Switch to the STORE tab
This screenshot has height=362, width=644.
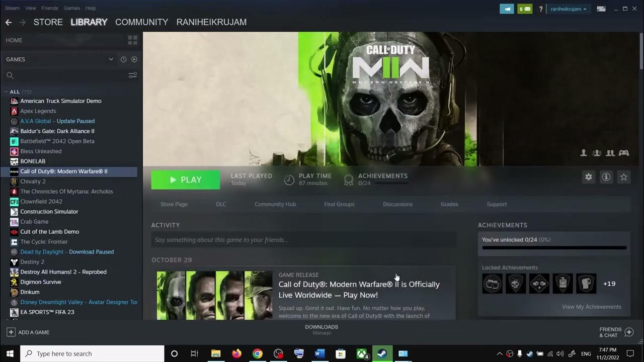[x=48, y=22]
